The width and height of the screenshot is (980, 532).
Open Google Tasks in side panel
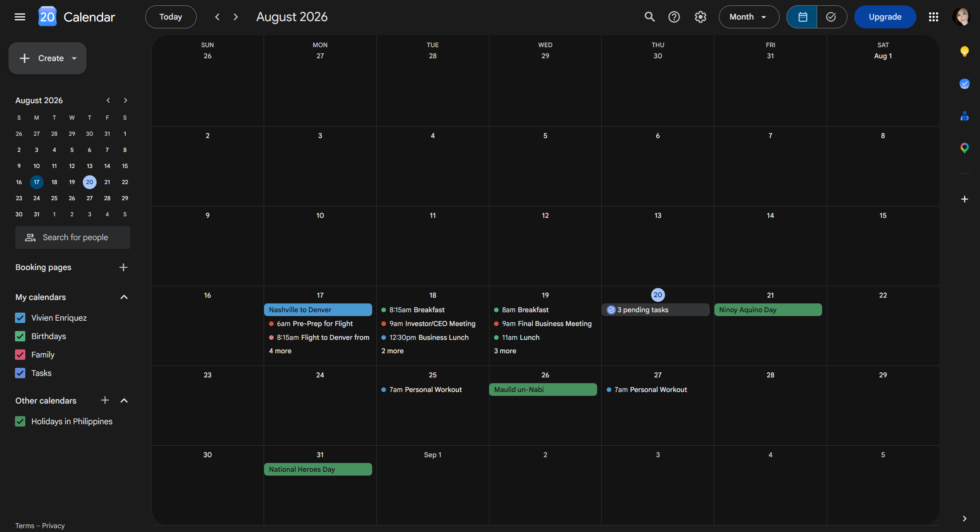click(965, 84)
